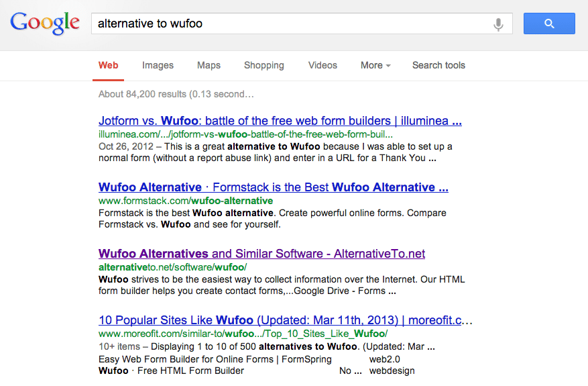Click the Google logo
This screenshot has height=386, width=588.
45,23
